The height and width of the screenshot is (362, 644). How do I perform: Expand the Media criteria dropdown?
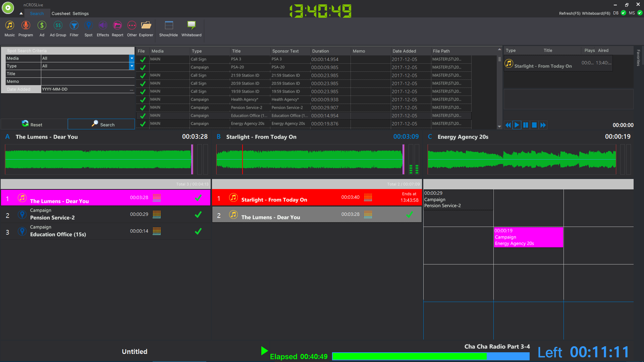point(132,58)
